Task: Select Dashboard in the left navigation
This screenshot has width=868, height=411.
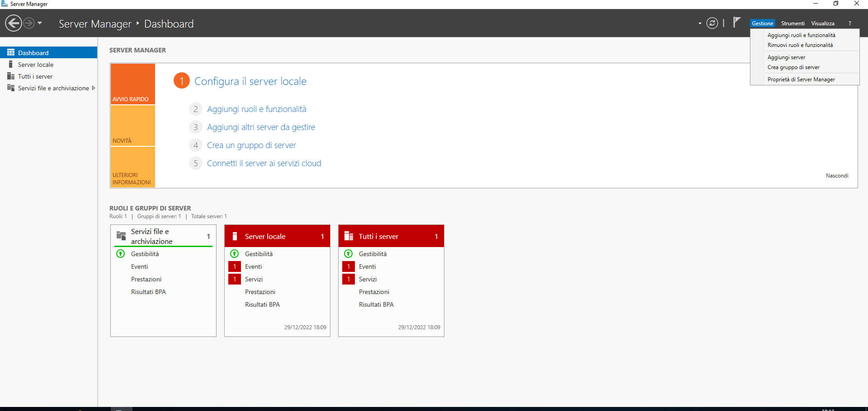Action: point(49,52)
